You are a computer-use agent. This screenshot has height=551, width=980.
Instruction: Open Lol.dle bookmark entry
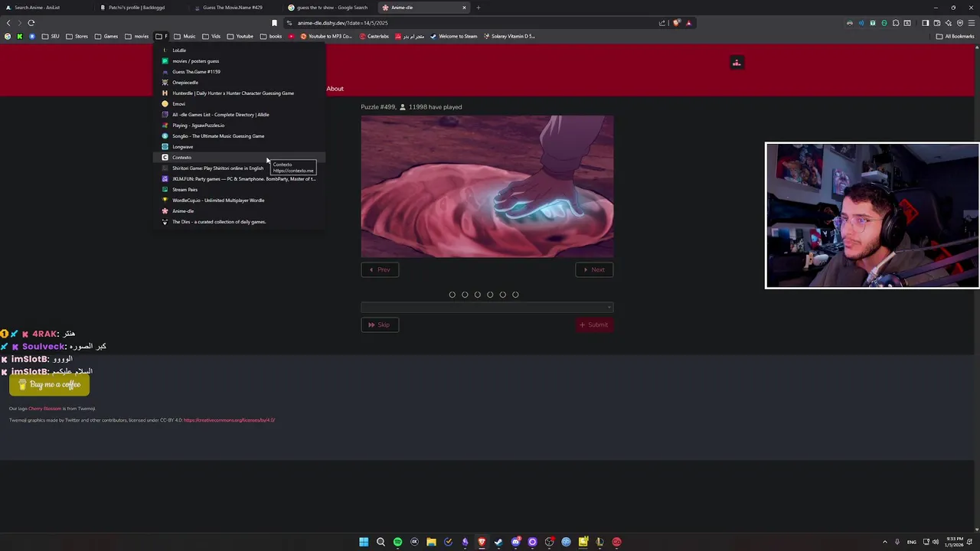pos(239,51)
